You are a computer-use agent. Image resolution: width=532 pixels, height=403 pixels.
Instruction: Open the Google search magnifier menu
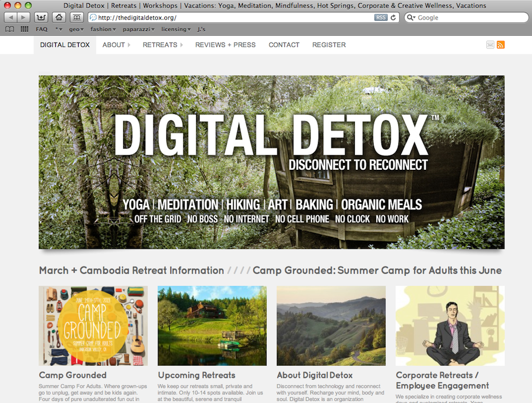(411, 18)
